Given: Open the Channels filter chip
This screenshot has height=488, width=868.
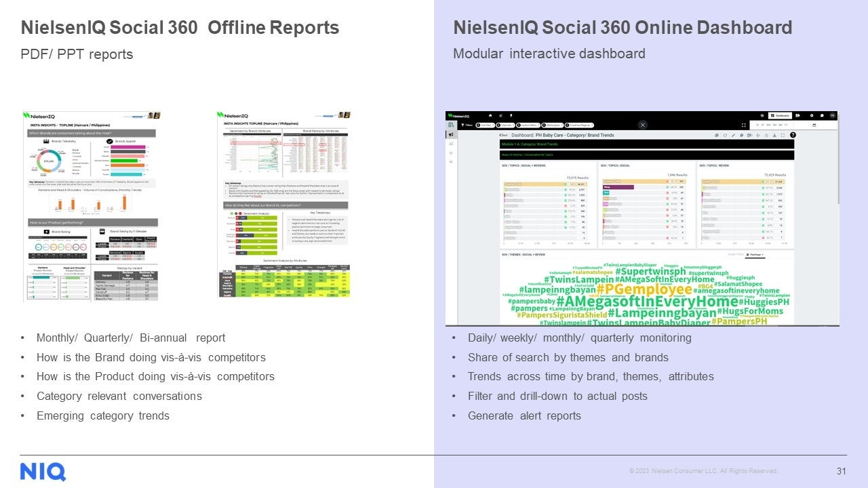Looking at the screenshot, I should 506,125.
